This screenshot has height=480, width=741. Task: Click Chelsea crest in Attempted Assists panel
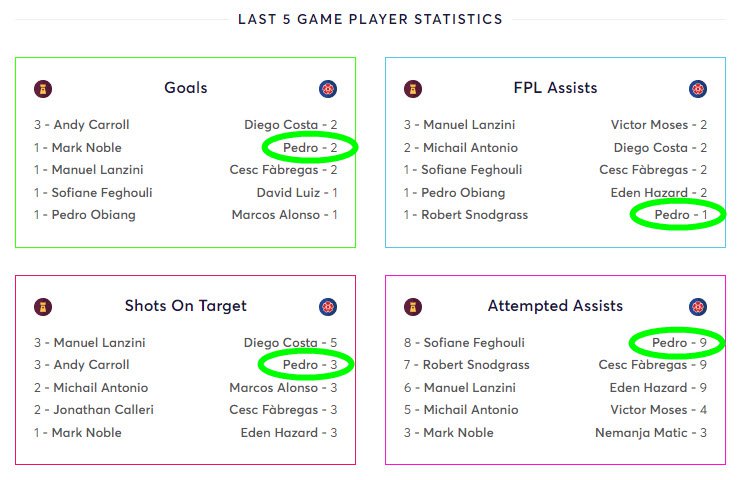point(698,307)
